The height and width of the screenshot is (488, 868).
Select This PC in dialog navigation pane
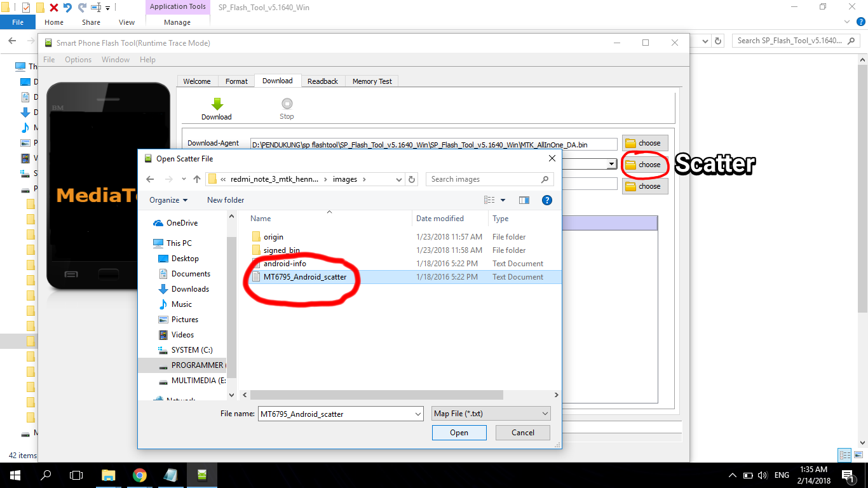pos(179,243)
